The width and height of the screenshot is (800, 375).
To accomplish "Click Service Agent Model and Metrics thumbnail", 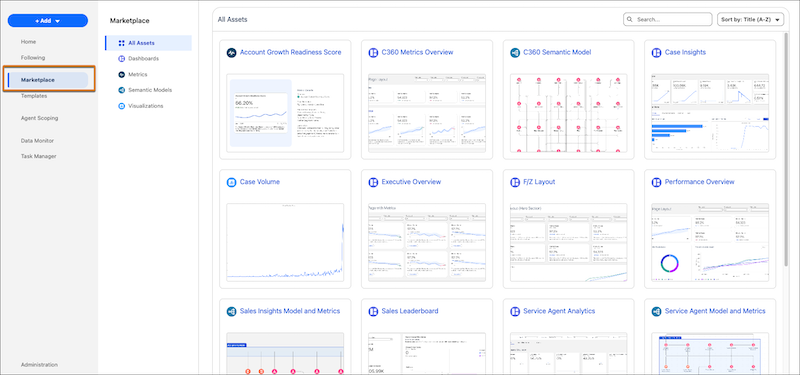I will click(710, 353).
